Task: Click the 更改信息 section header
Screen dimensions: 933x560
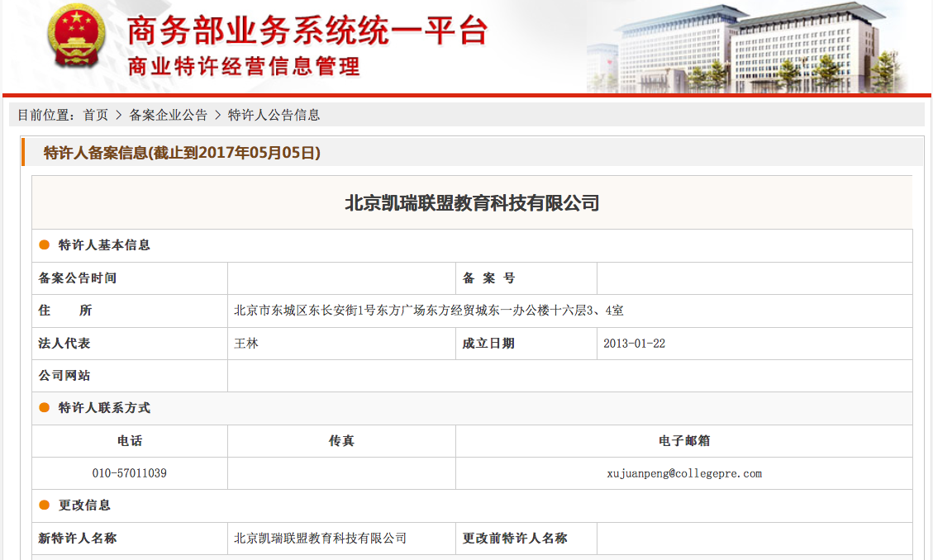Action: click(84, 505)
